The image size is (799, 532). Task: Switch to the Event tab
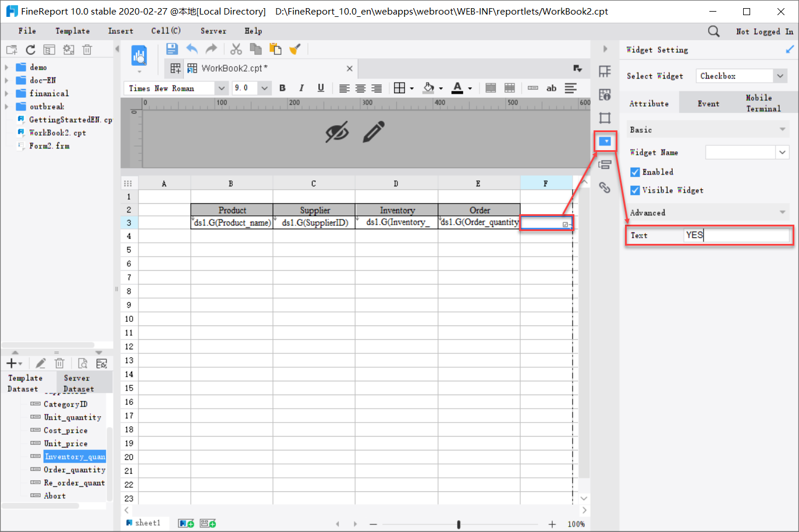[x=708, y=104]
